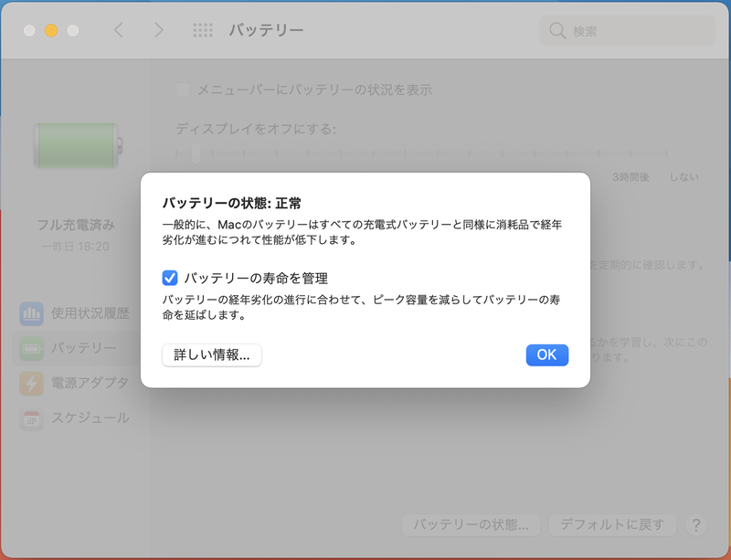The height and width of the screenshot is (560, 731).
Task: Click the help question mark icon
Action: click(x=695, y=525)
